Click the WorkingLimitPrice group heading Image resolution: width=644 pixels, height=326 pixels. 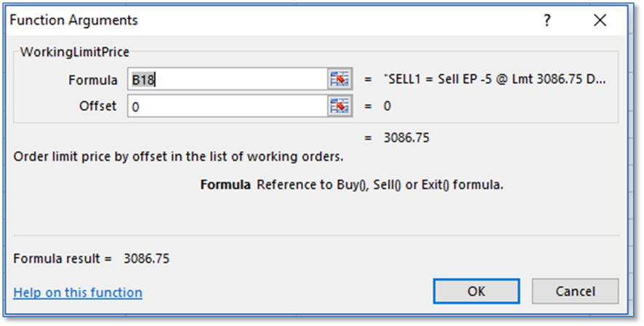[75, 52]
